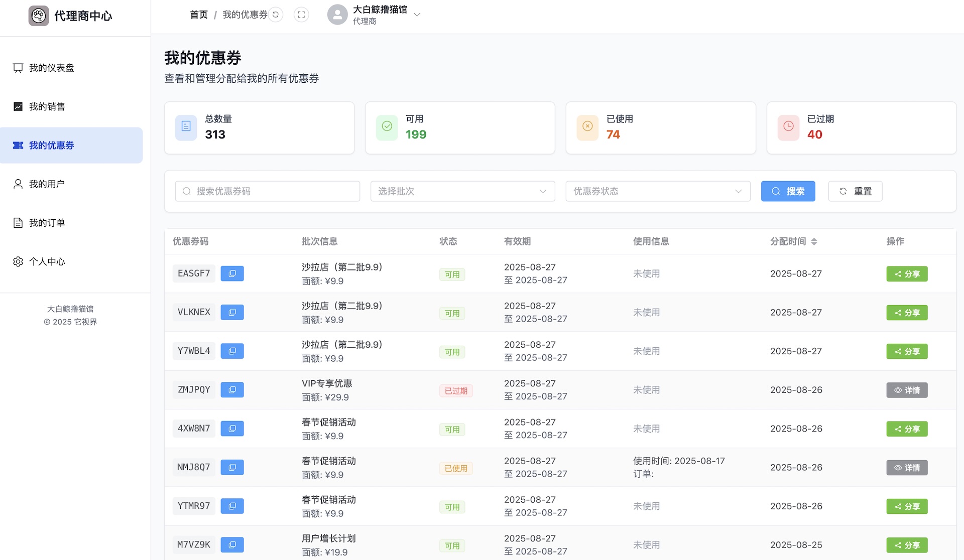Open 我的仪表盘 in sidebar
Viewport: 964px width, 560px height.
(51, 68)
